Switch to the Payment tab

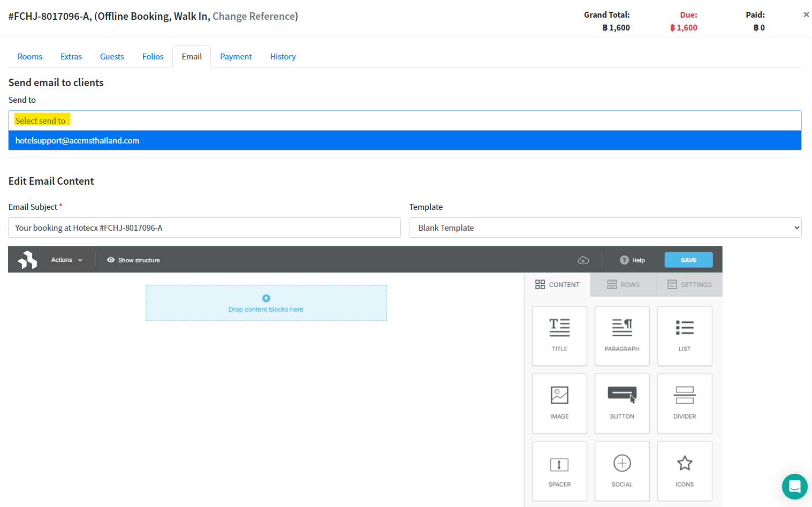pyautogui.click(x=236, y=57)
